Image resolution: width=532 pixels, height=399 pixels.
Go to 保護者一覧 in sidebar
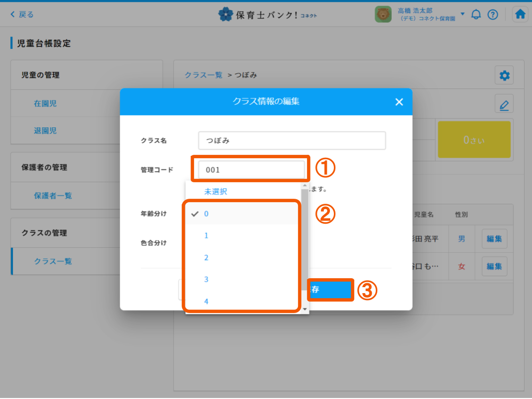point(53,196)
